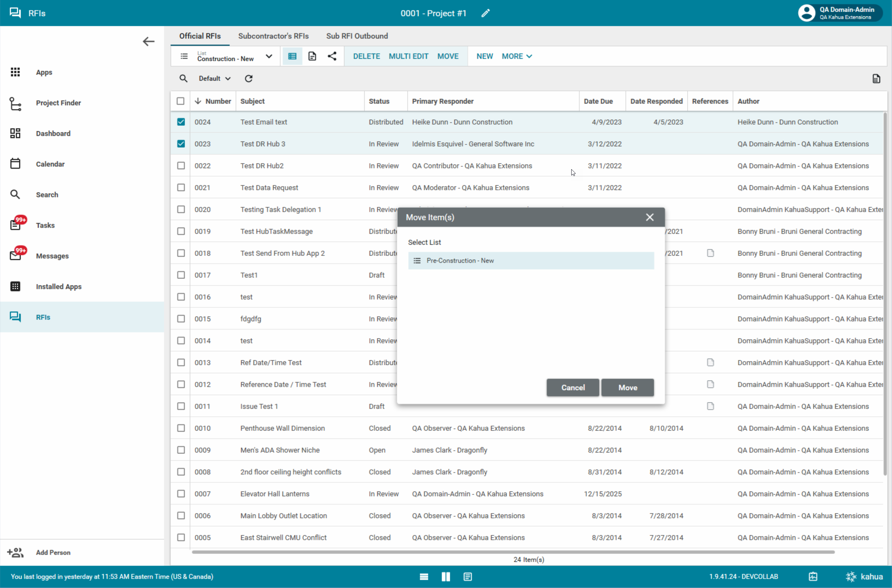This screenshot has width=892, height=588.
Task: Expand the MORE menu
Action: (x=517, y=56)
